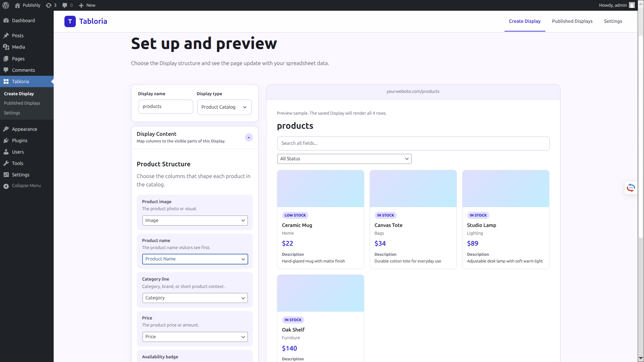
Task: Click the Display name input field
Action: (166, 107)
